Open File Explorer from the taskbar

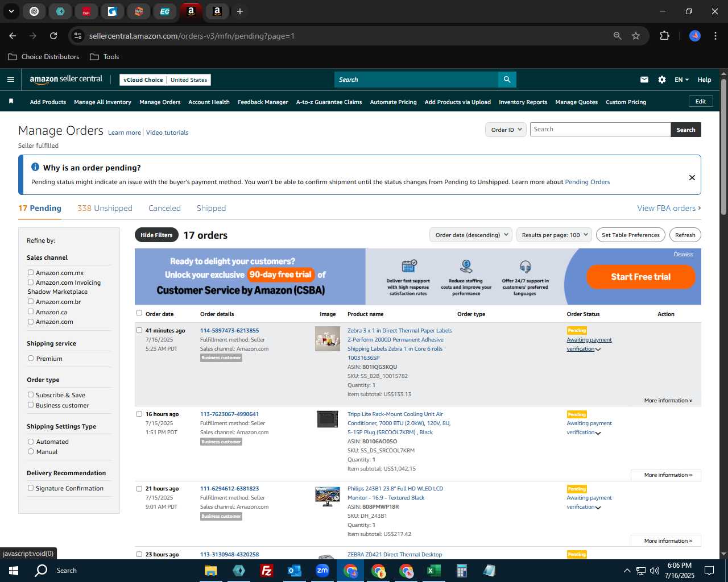(x=211, y=571)
